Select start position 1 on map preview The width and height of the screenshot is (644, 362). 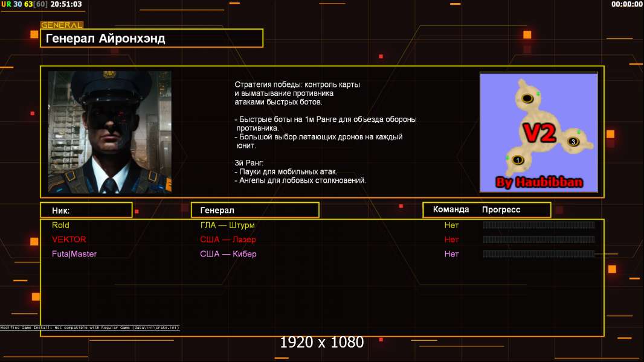pos(518,160)
